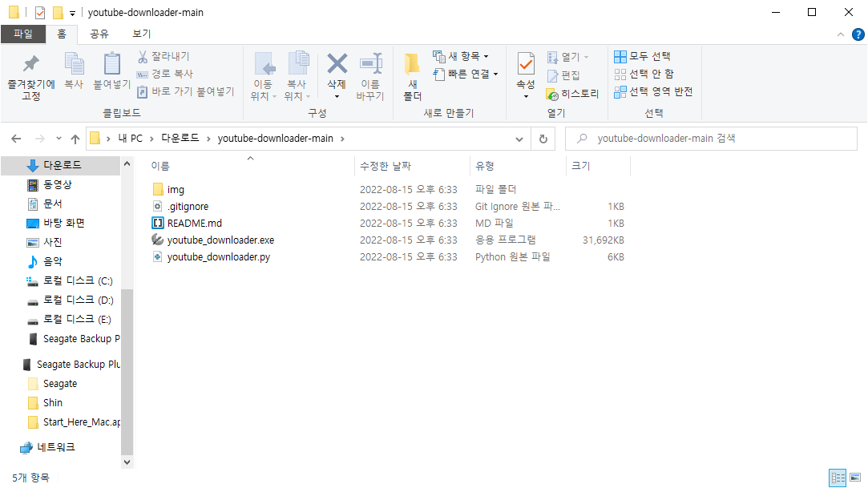Image resolution: width=868 pixels, height=488 pixels.
Task: Switch to the 공유 (Share) tab
Action: click(x=99, y=34)
